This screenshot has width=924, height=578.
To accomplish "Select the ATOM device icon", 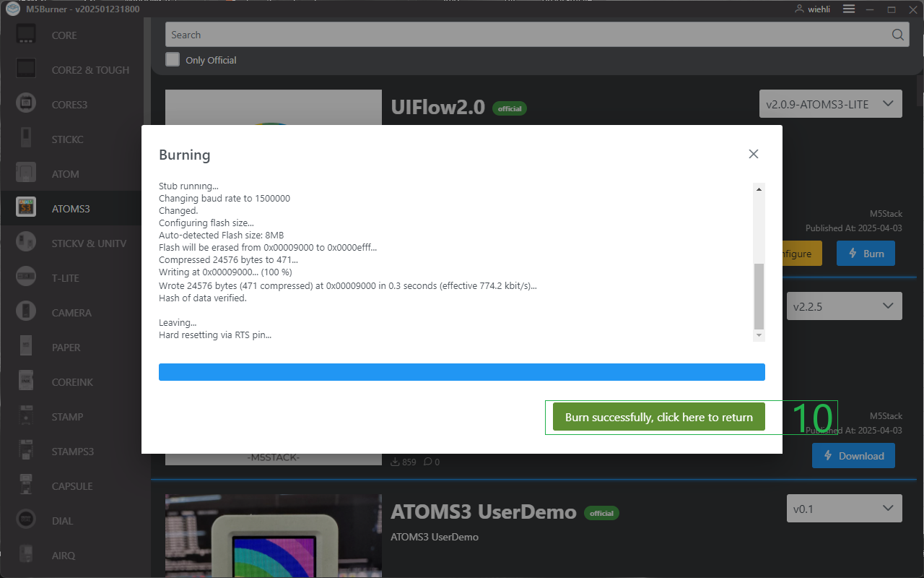I will click(26, 173).
